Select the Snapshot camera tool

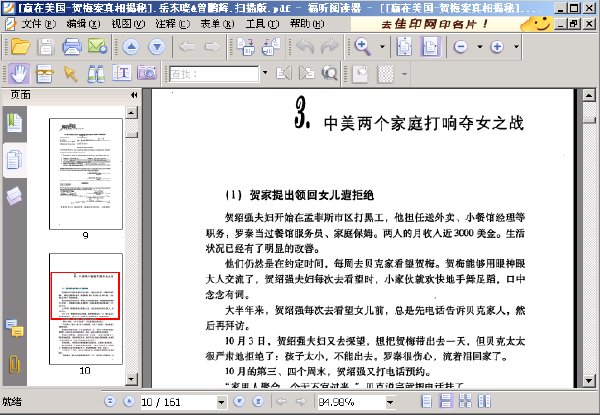coord(147,72)
